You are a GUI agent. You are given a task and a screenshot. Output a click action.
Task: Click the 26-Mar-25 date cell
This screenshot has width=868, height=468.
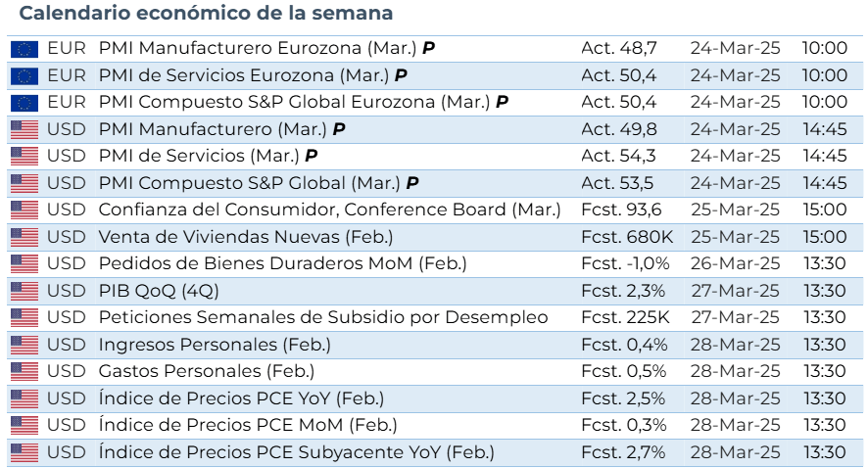click(735, 263)
